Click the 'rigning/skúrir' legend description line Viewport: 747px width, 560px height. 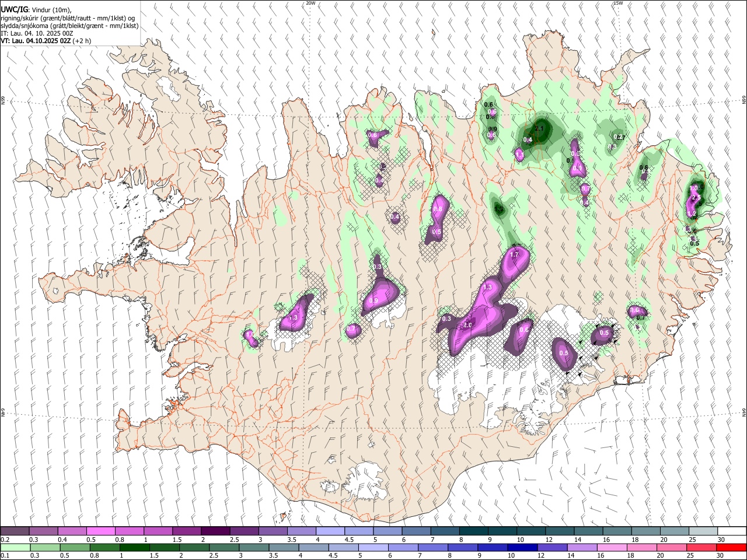[x=68, y=18]
